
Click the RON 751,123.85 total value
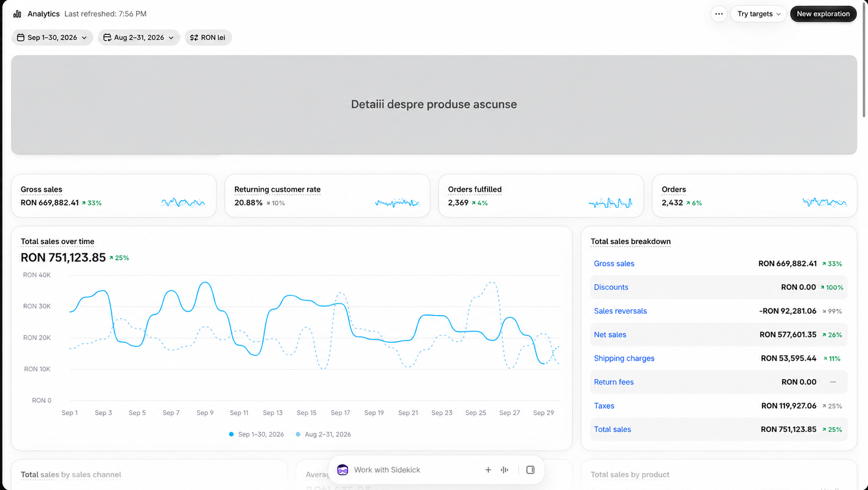[x=63, y=257]
